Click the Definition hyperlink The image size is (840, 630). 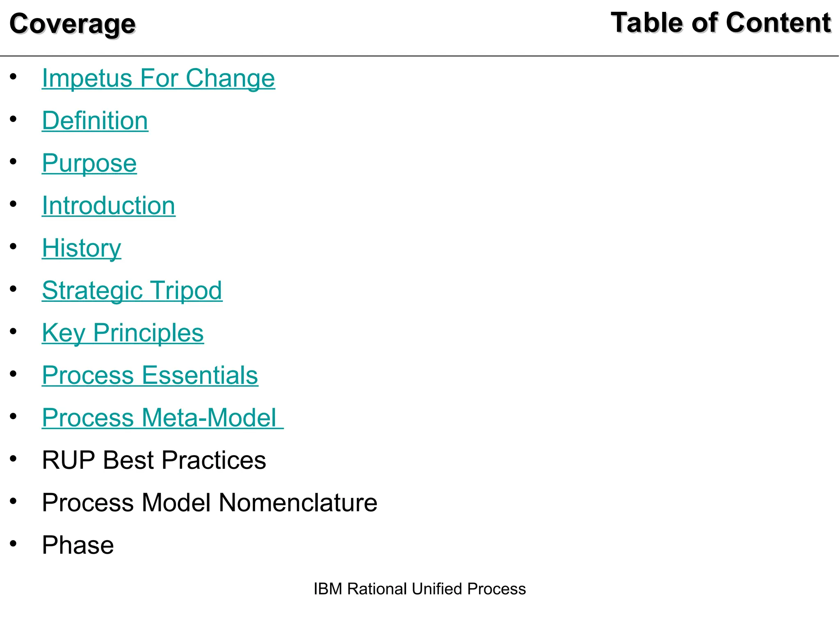[95, 121]
